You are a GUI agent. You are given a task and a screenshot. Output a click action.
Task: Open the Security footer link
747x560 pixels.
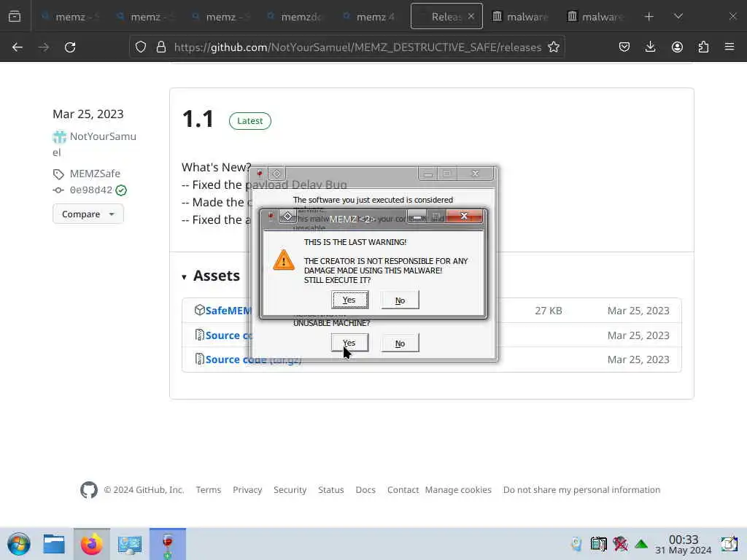290,489
